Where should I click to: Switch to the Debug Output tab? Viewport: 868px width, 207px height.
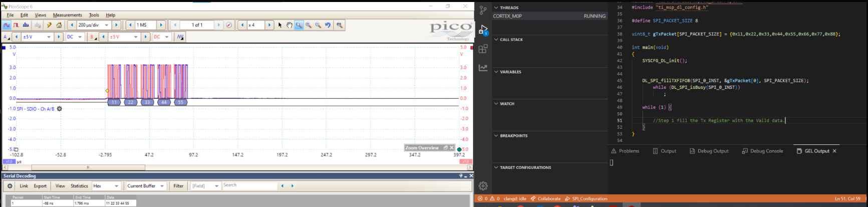coord(709,151)
